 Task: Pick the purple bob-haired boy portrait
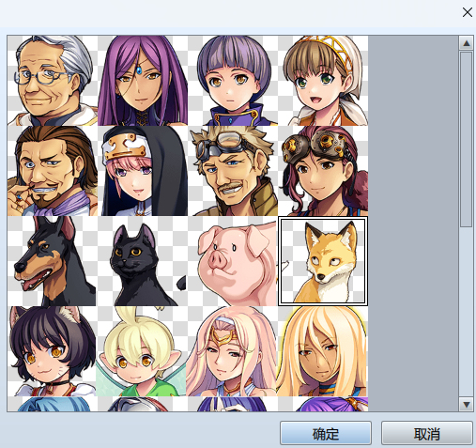click(x=233, y=81)
